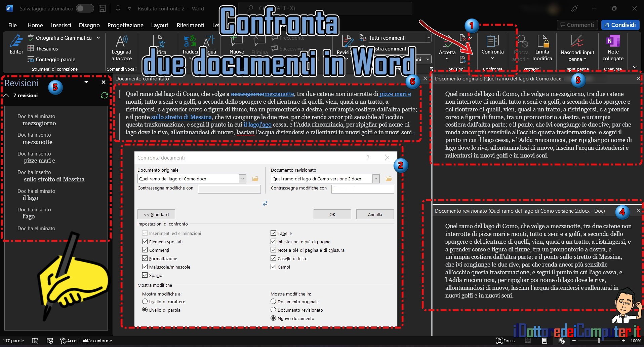The image size is (644, 347).
Task: Click OK in Confronta documenti dialog
Action: point(332,214)
